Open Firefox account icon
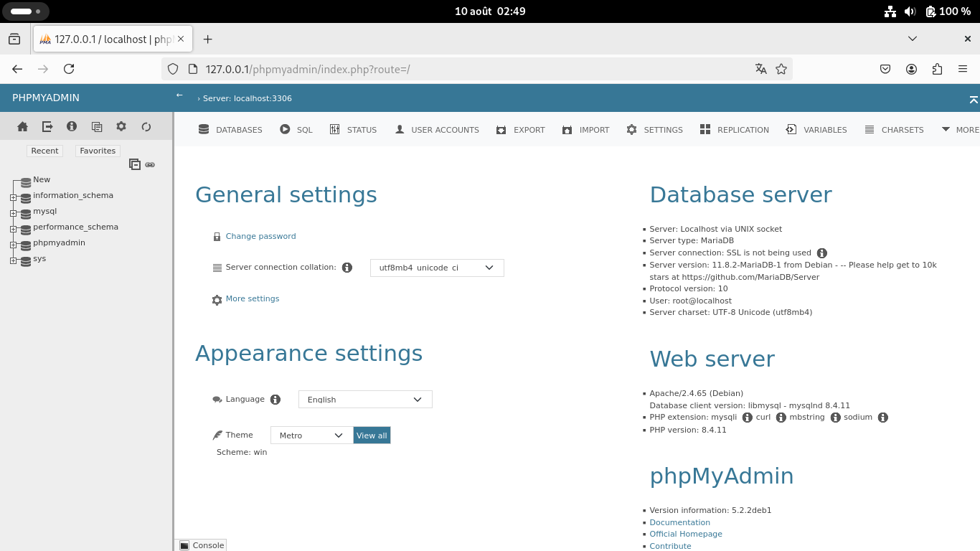Viewport: 980px width, 551px height. click(x=911, y=69)
